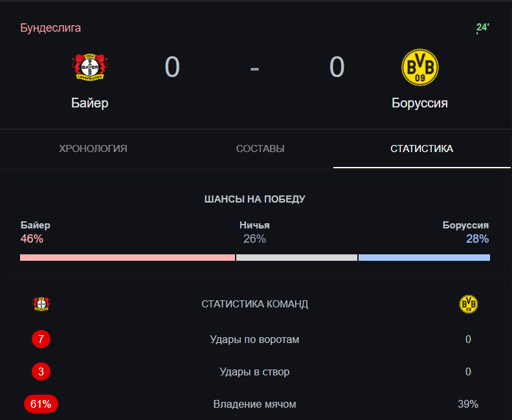
Task: Click Borussia's 39% possession value
Action: (x=468, y=404)
